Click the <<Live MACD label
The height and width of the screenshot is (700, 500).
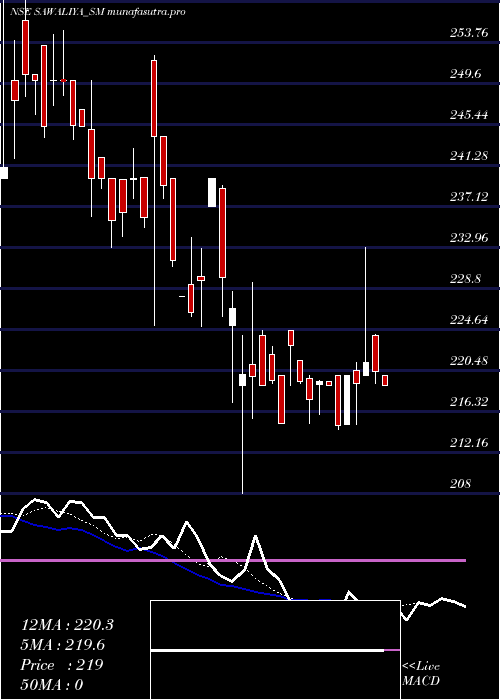coord(421,673)
